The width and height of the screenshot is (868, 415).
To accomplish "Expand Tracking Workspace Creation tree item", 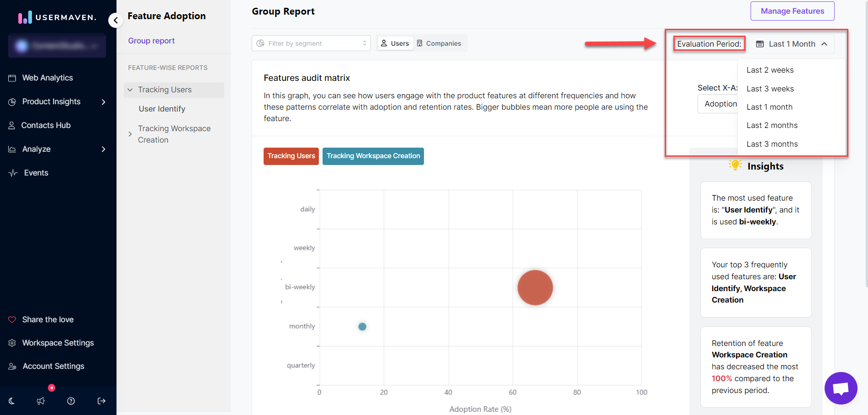I will click(130, 134).
